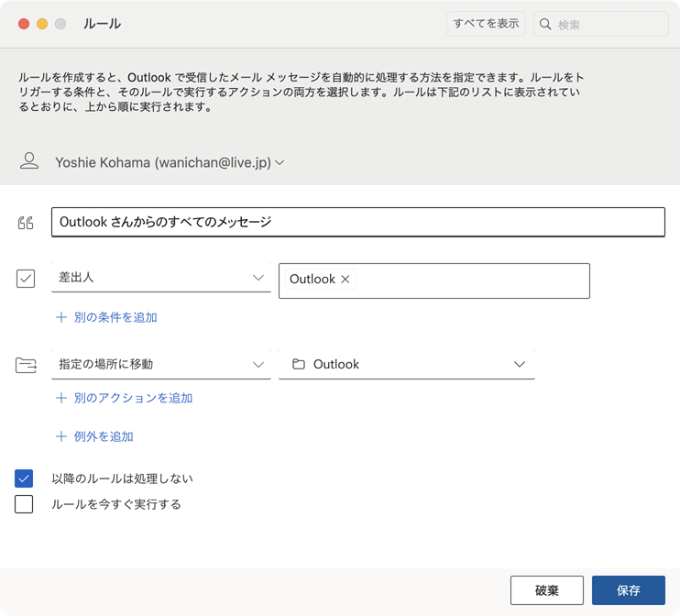Remove the Outlook sender tag with X

[x=345, y=280]
